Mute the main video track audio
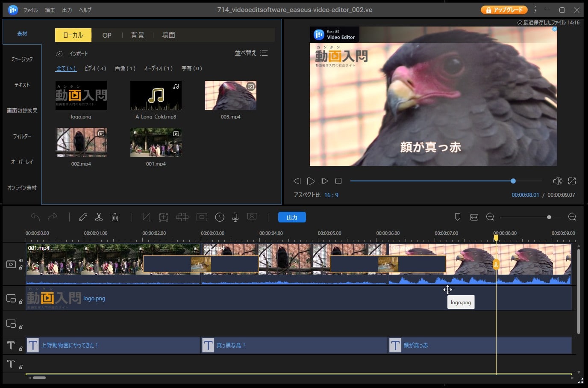The width and height of the screenshot is (588, 388). pyautogui.click(x=21, y=260)
